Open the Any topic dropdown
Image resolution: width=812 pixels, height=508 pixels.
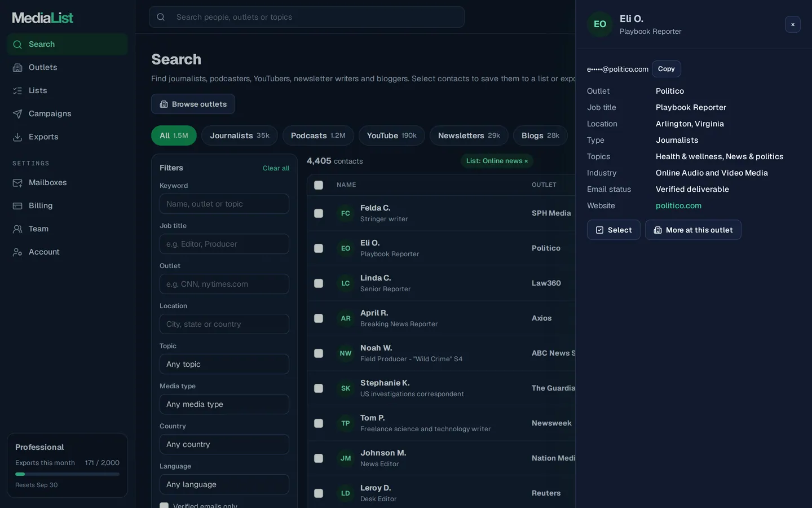[x=224, y=364]
